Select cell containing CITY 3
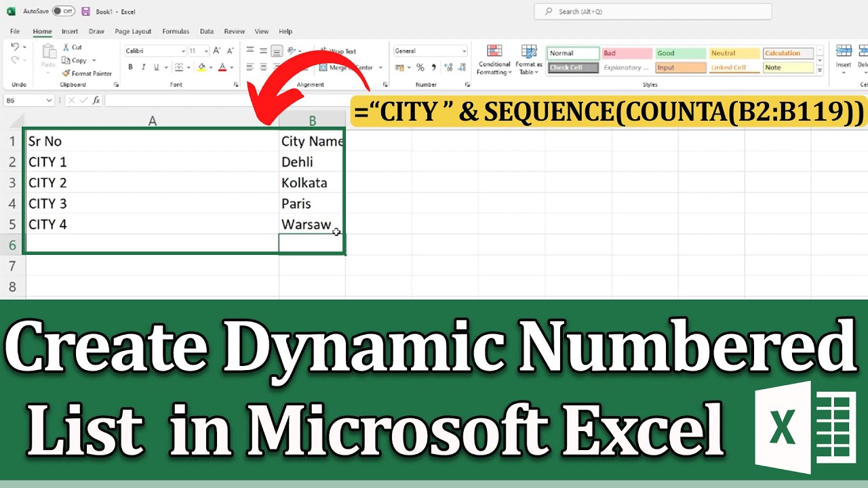The image size is (868, 488). [153, 203]
